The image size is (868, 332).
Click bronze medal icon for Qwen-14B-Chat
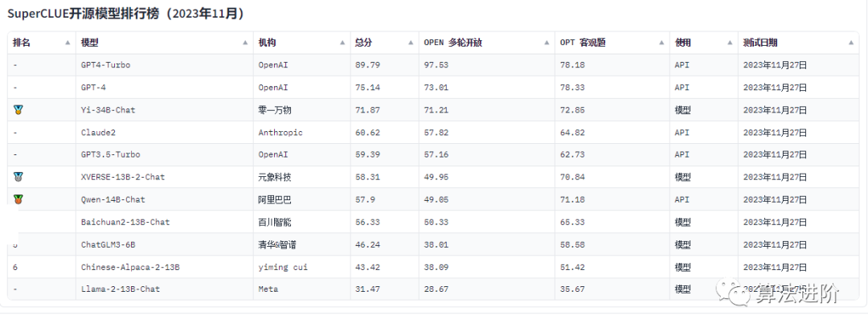18,199
